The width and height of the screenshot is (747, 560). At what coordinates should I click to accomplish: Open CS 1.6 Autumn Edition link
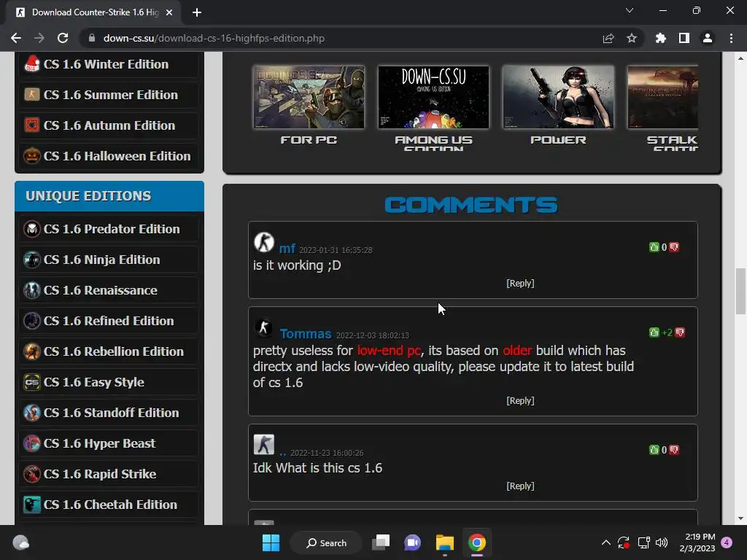(x=109, y=125)
